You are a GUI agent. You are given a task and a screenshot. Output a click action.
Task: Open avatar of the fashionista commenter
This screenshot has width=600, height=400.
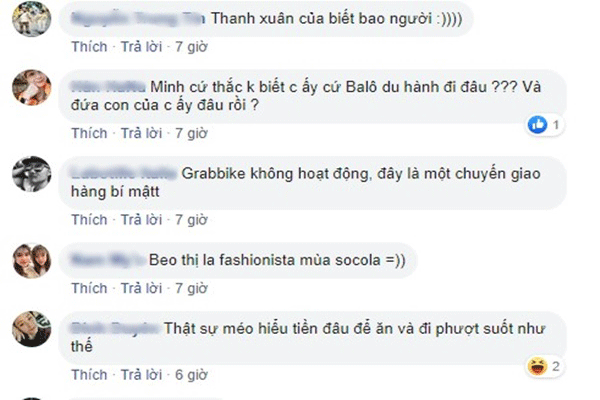pos(32,261)
